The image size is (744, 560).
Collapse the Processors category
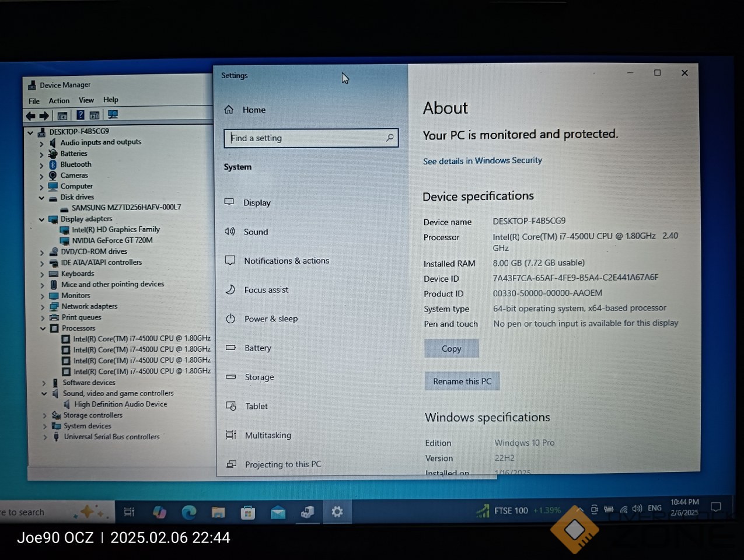[43, 329]
